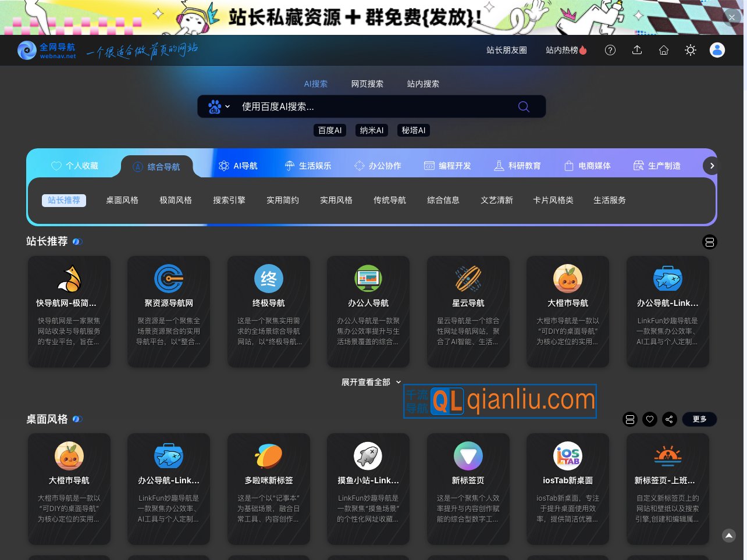Click the 更多 button near 桌面风格
This screenshot has height=560, width=747.
[699, 419]
